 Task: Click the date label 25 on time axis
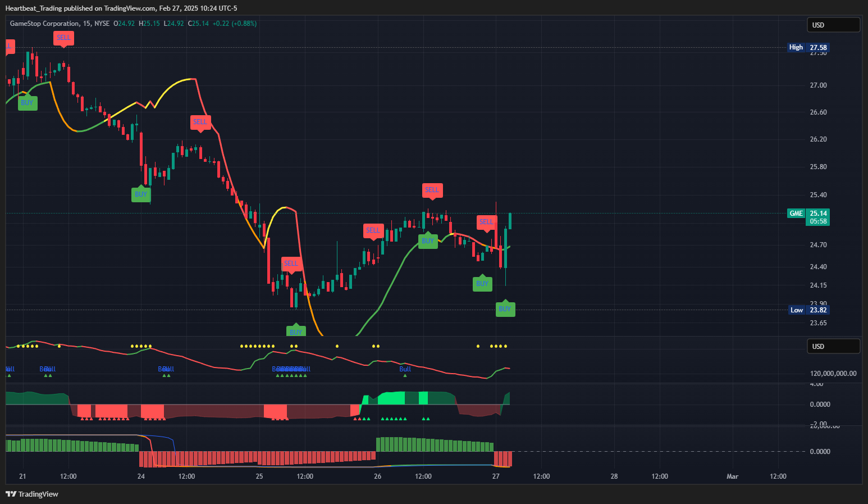[259, 476]
